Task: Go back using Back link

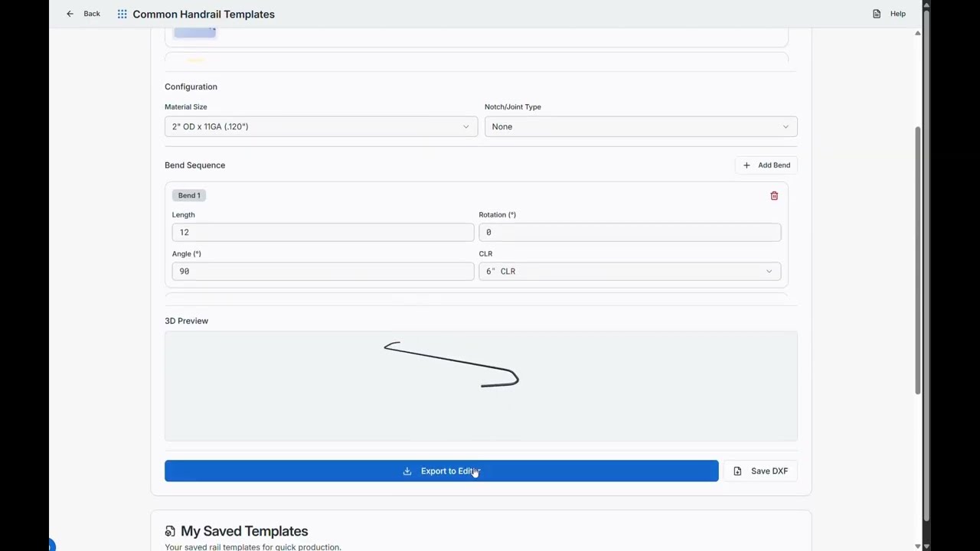Action: coord(92,14)
